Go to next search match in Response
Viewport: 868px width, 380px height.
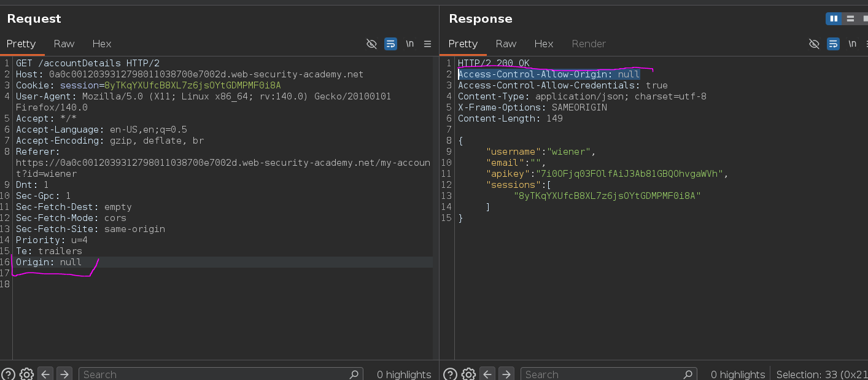(x=507, y=374)
